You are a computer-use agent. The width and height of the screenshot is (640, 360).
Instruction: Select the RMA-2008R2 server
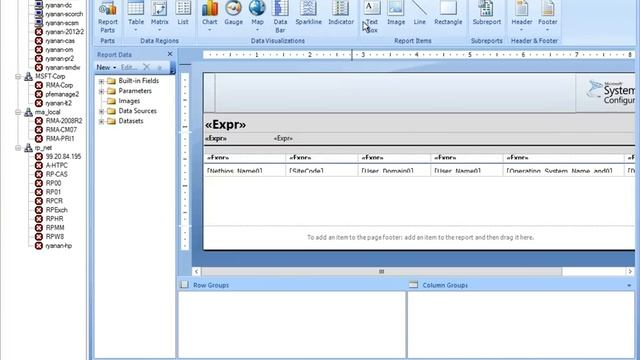[64, 121]
